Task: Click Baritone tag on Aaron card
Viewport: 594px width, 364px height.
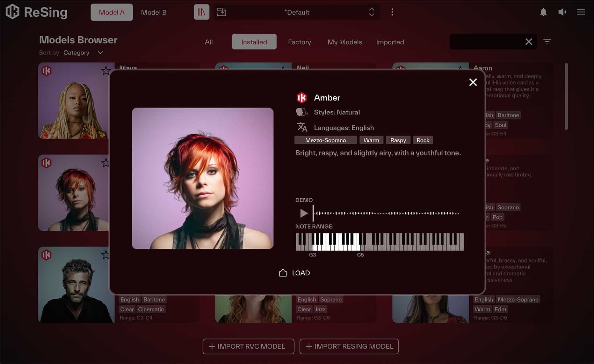Action: (x=508, y=115)
